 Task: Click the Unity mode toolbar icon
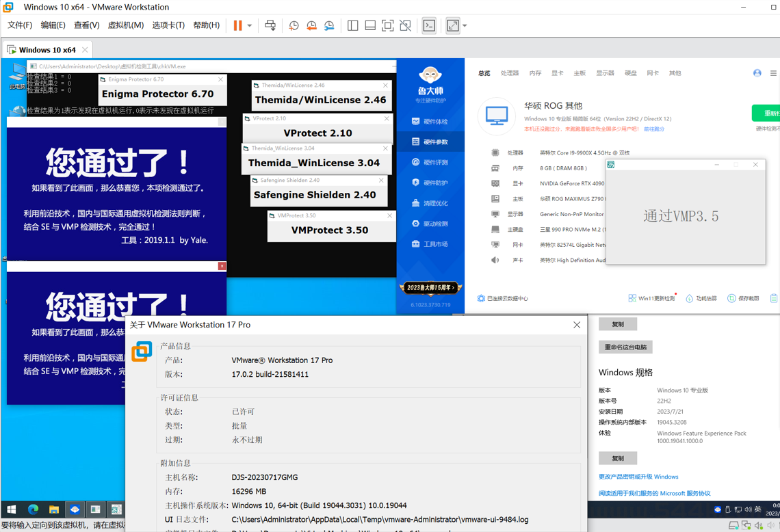point(406,25)
